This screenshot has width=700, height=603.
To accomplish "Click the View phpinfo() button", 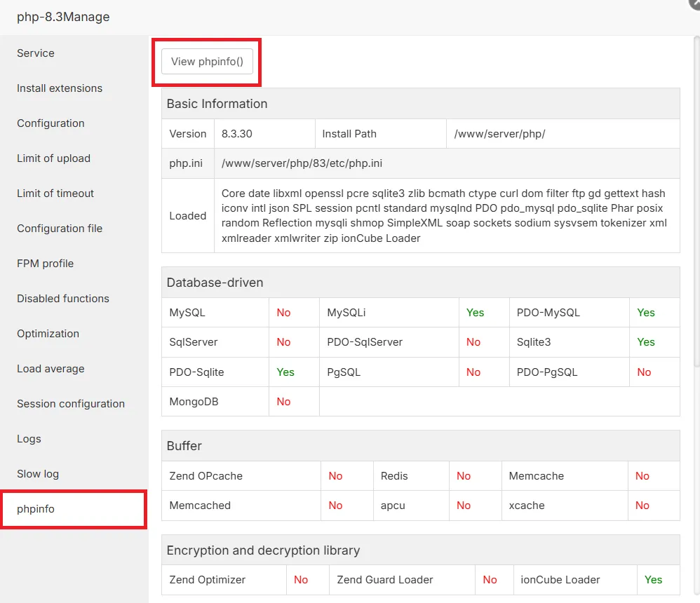I will coord(206,62).
